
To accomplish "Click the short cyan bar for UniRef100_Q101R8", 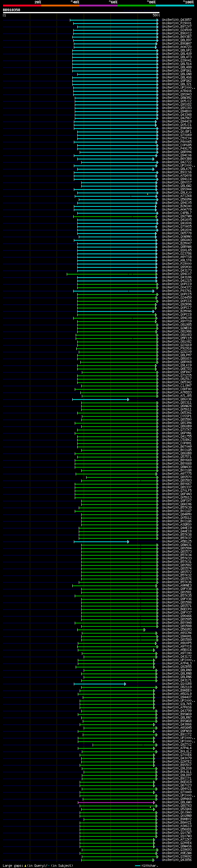I will coord(100,684).
